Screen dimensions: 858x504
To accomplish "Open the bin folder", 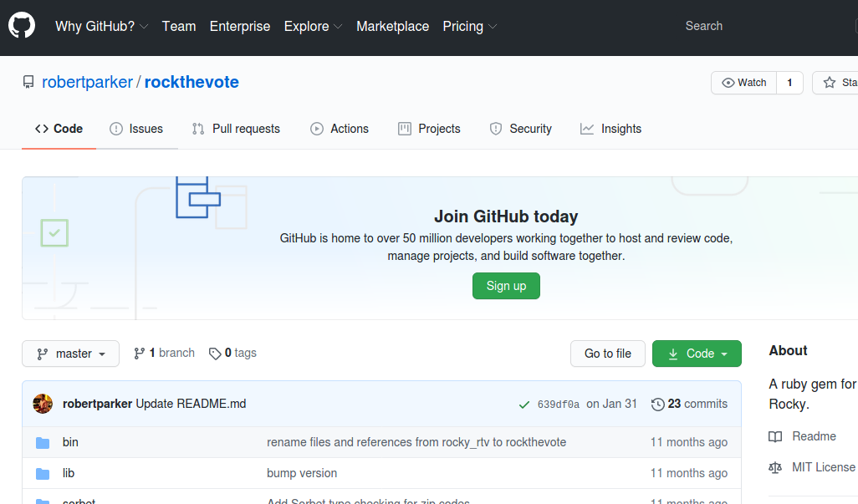I will click(70, 442).
